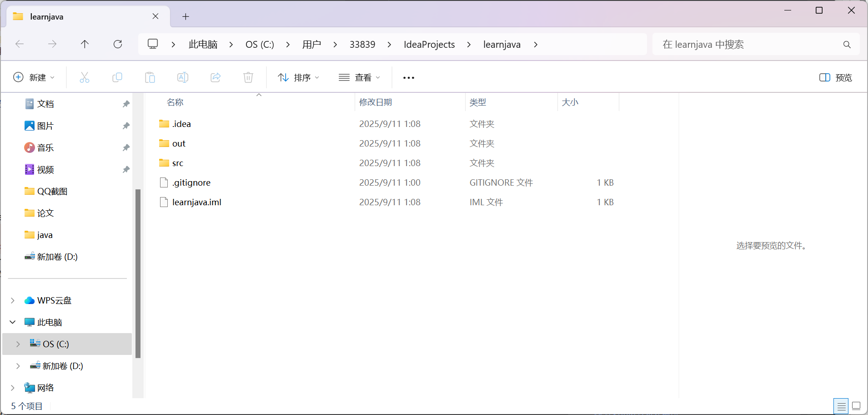
Task: Switch to details view via bottom-right toggle
Action: (x=841, y=405)
